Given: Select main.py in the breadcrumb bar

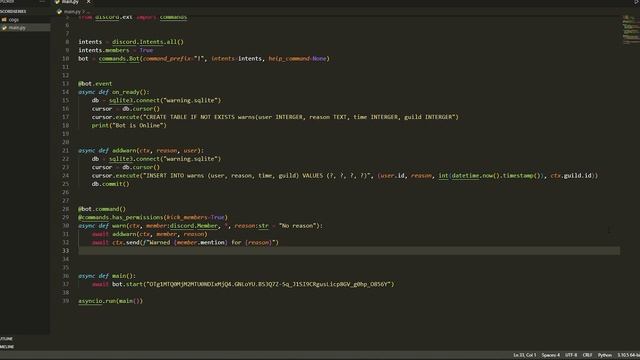Looking at the screenshot, I should pos(72,12).
